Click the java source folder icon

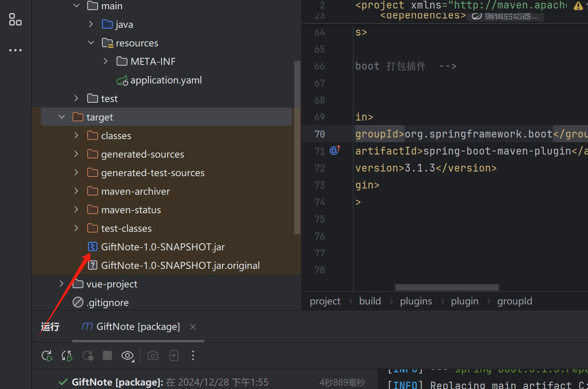[107, 24]
